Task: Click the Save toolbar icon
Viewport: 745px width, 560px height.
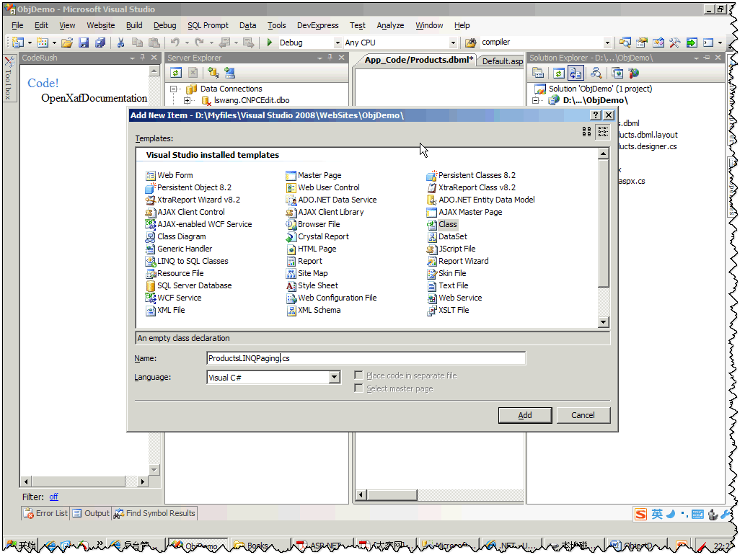Action: pyautogui.click(x=84, y=43)
